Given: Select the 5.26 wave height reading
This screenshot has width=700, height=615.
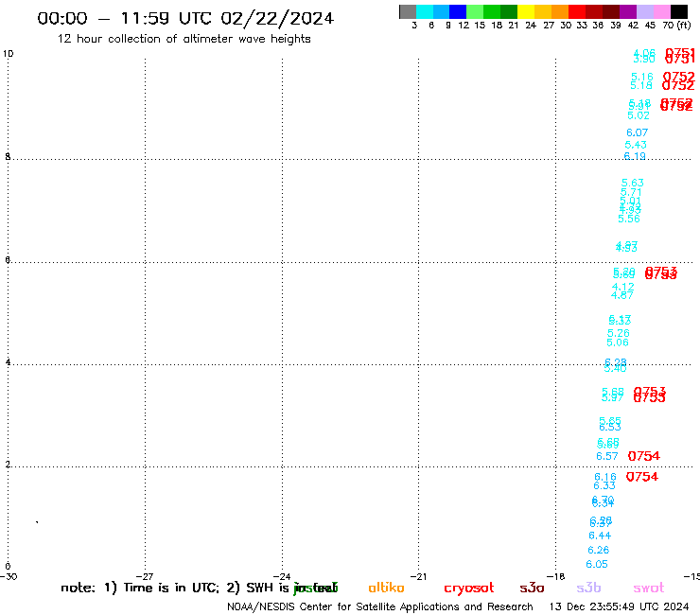Looking at the screenshot, I should click(619, 333).
